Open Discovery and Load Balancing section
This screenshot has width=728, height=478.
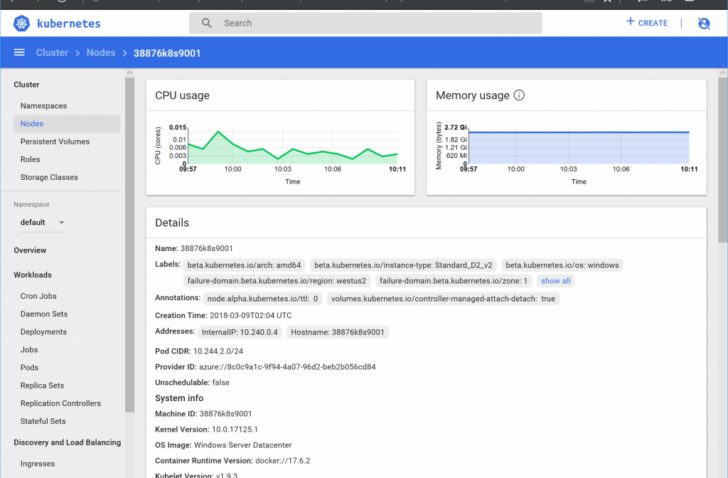click(x=67, y=442)
